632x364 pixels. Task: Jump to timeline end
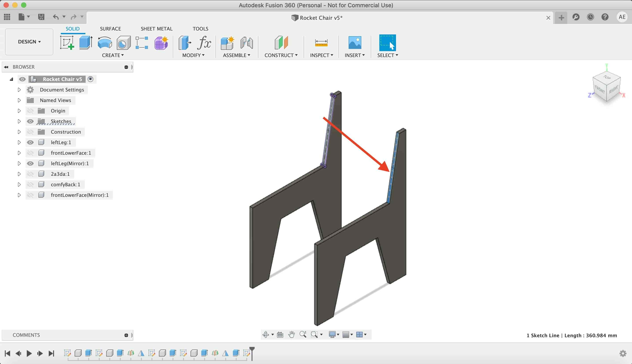coord(51,353)
